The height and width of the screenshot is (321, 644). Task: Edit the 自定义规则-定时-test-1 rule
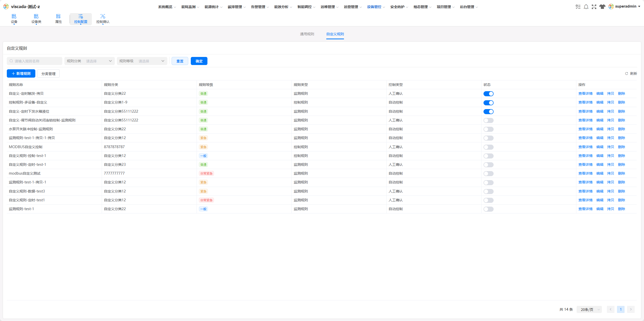600,165
